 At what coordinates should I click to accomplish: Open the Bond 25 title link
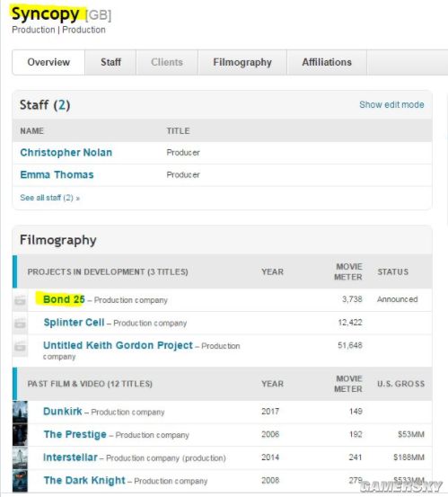pos(64,299)
